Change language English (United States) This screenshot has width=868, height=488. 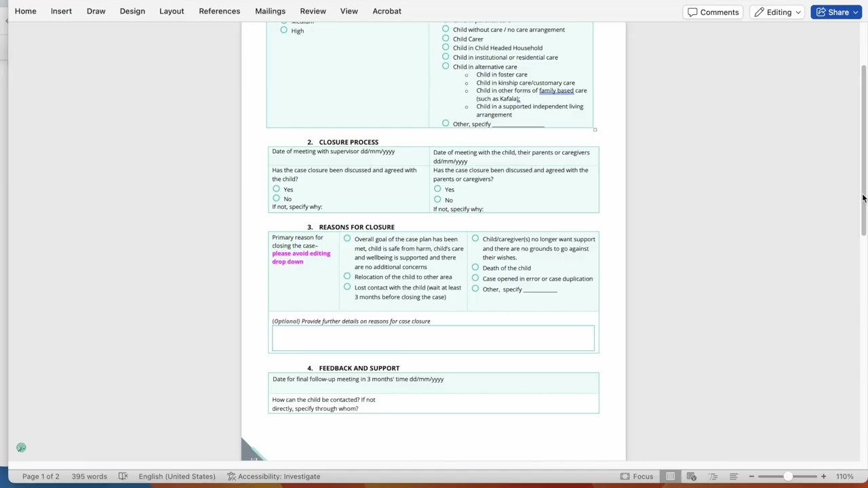[177, 476]
